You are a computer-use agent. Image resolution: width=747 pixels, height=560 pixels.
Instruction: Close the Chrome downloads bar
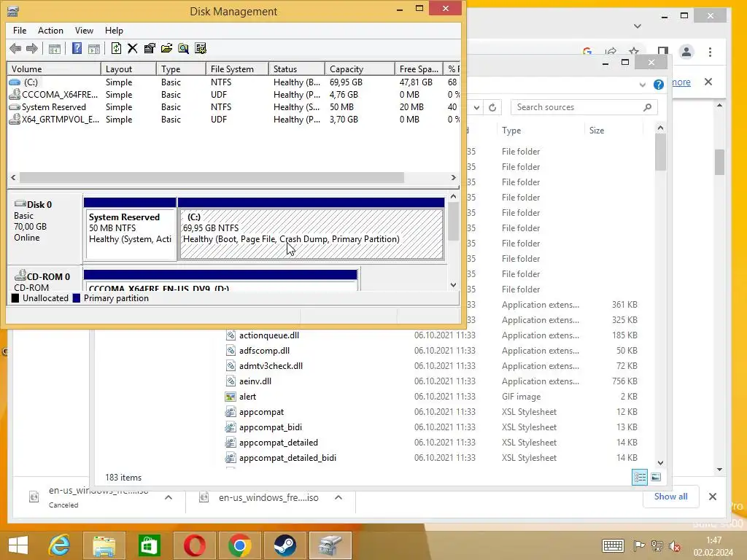713,497
